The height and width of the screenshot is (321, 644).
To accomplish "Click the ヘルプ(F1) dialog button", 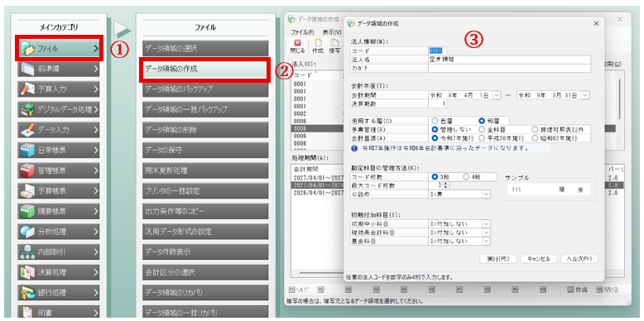I will [579, 259].
